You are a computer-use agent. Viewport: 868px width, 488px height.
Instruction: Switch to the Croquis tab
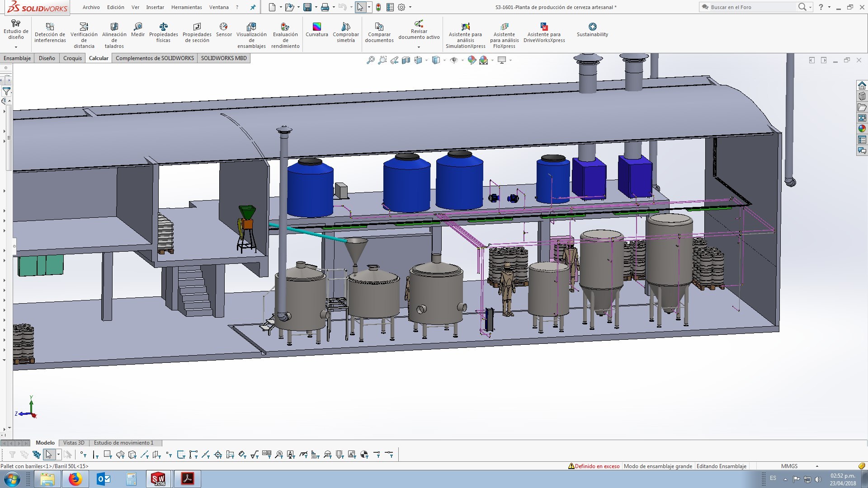pyautogui.click(x=72, y=58)
